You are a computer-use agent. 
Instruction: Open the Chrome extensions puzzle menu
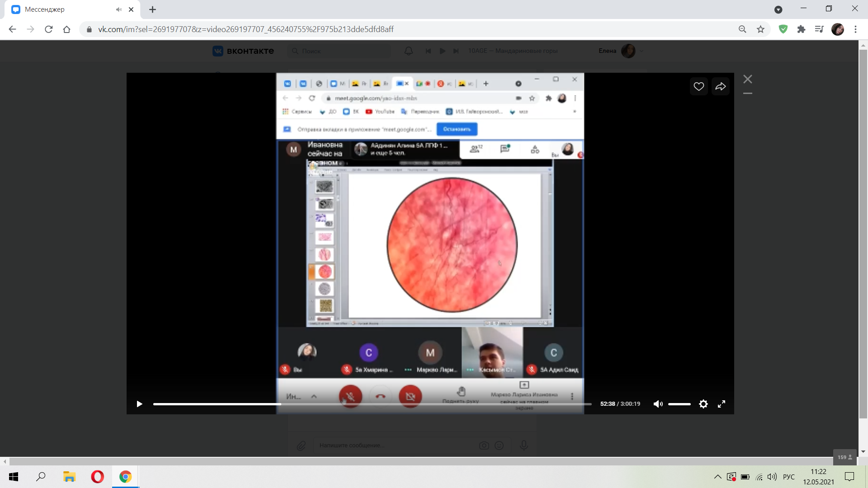tap(801, 29)
